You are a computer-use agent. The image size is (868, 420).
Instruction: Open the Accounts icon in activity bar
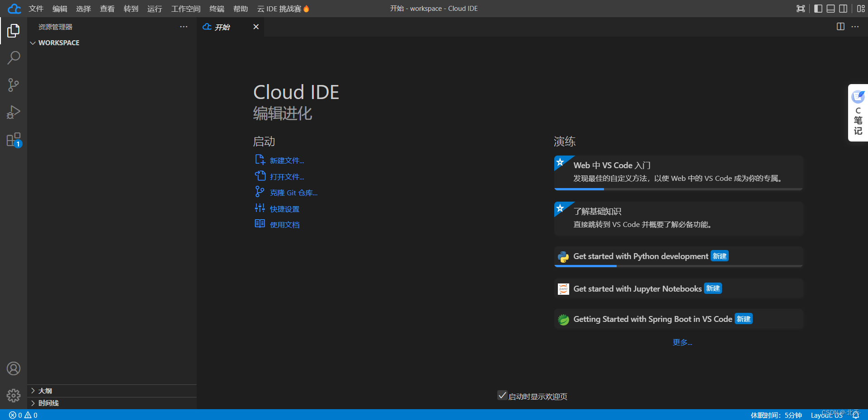(14, 368)
